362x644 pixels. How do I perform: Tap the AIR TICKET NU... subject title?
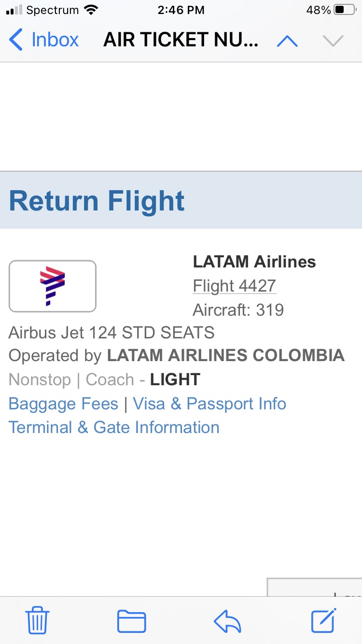tap(181, 40)
